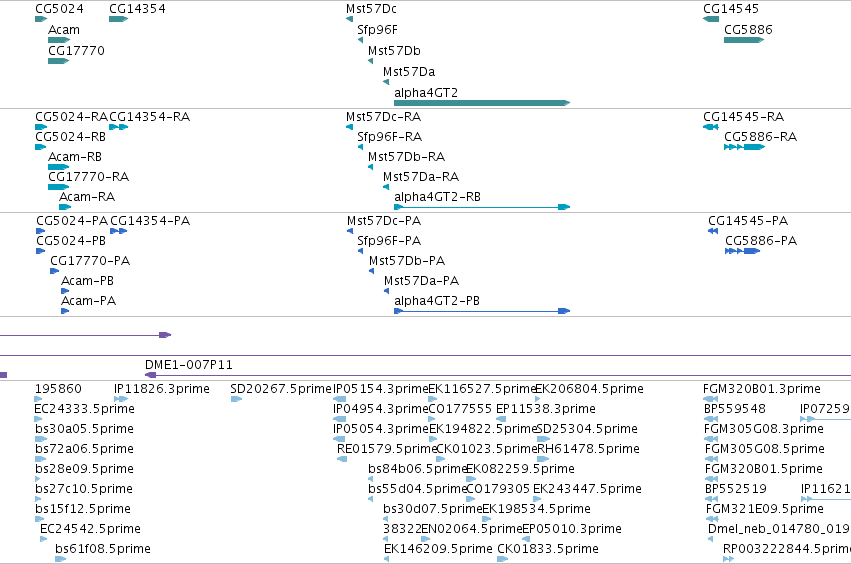Select the DME1-007P11 purple feature line
The width and height of the screenshot is (851, 564).
[498, 375]
